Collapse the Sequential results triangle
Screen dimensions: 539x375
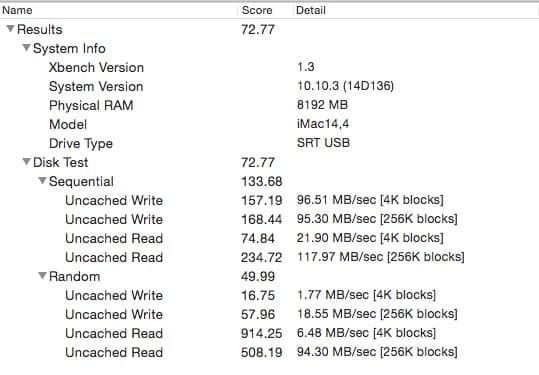42,180
